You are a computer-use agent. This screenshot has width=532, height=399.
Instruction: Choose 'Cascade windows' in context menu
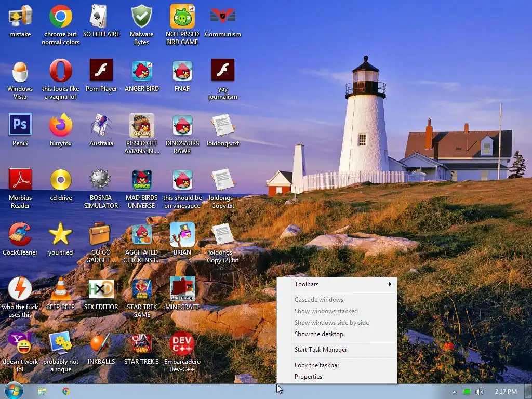[337, 300]
